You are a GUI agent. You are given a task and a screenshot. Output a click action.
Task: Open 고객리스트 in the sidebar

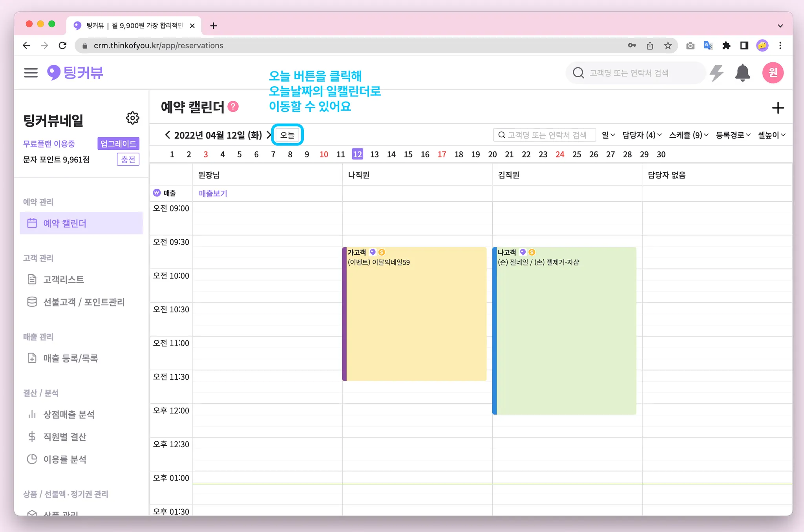point(64,279)
